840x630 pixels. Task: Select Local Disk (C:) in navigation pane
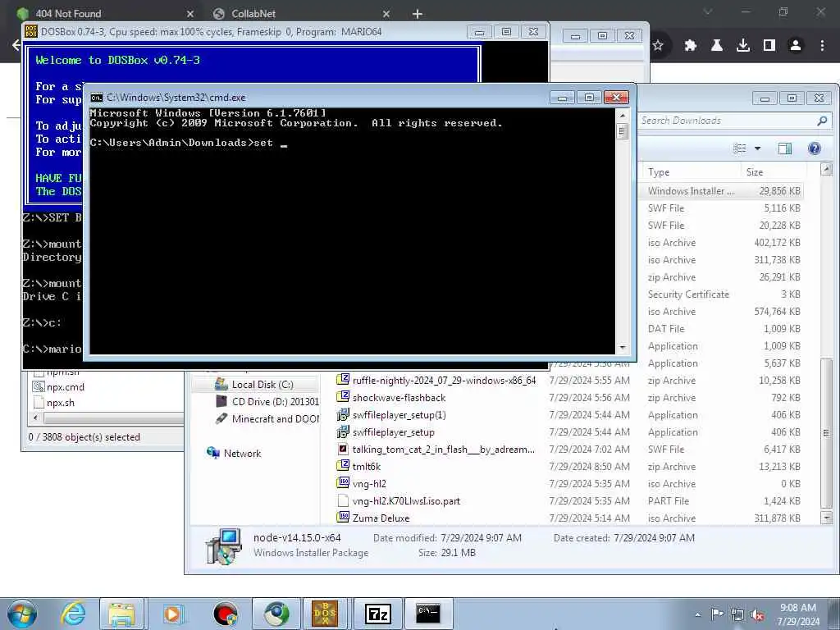262,385
